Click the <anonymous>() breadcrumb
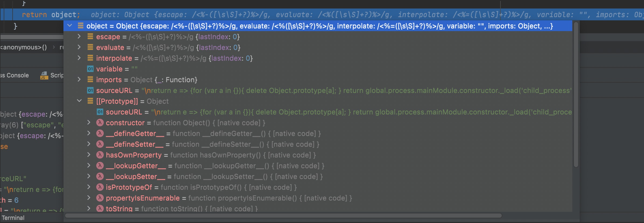Screen dimensions: 644x223 pyautogui.click(x=24, y=47)
